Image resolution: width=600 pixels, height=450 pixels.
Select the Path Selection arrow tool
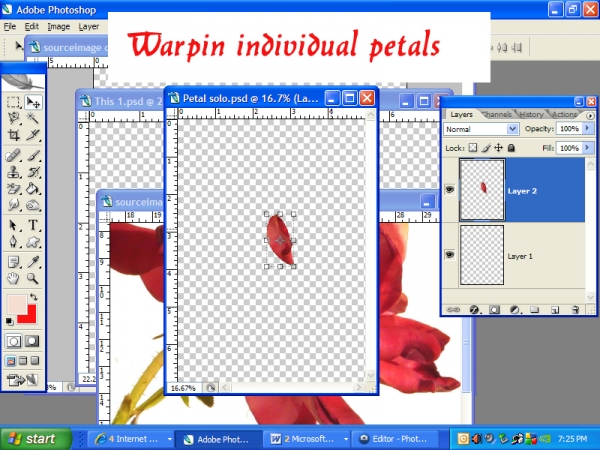point(13,225)
